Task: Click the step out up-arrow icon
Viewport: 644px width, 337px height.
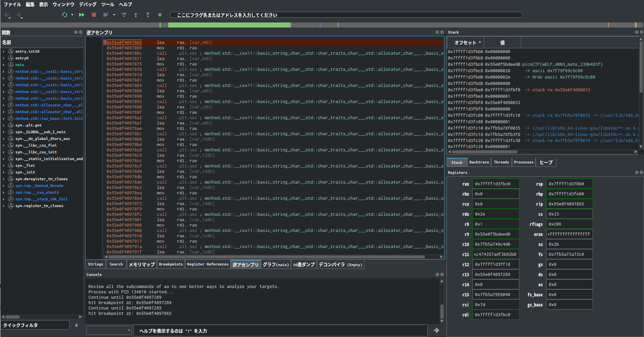Action: click(x=148, y=15)
